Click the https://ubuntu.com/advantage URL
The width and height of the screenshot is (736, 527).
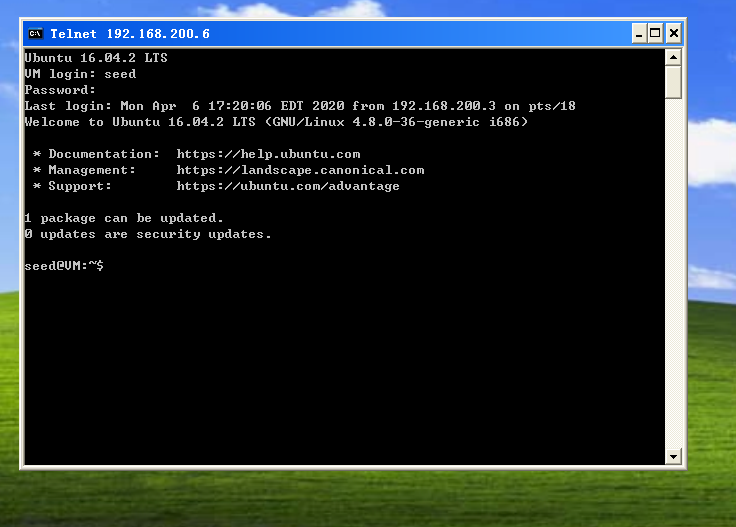tap(288, 186)
